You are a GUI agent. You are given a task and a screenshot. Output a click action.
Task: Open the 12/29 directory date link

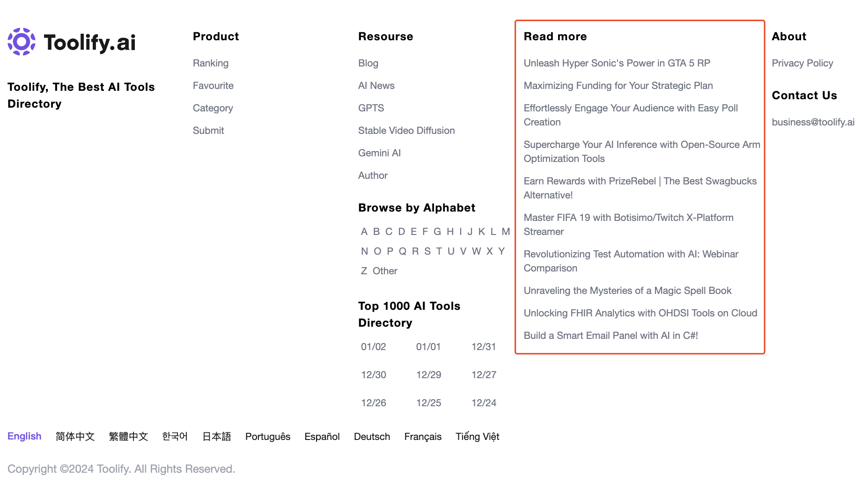coord(429,375)
